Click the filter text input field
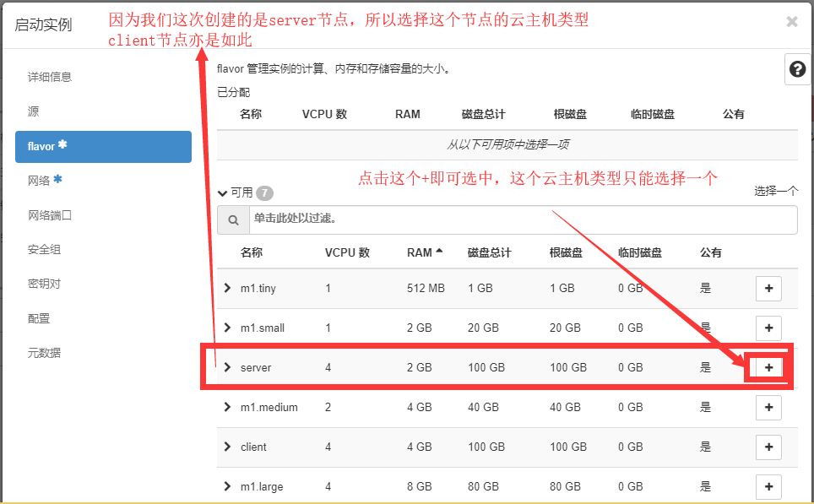This screenshot has height=504, width=814. [522, 219]
